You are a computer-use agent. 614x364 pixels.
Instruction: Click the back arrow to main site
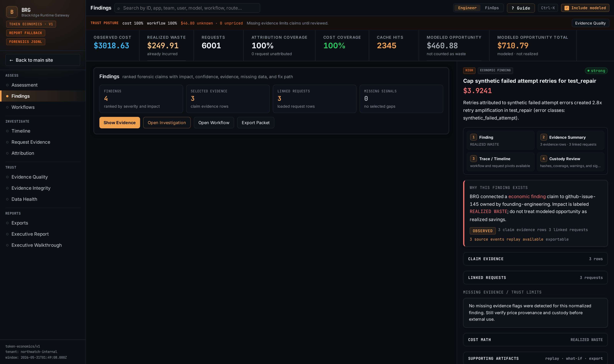11,60
